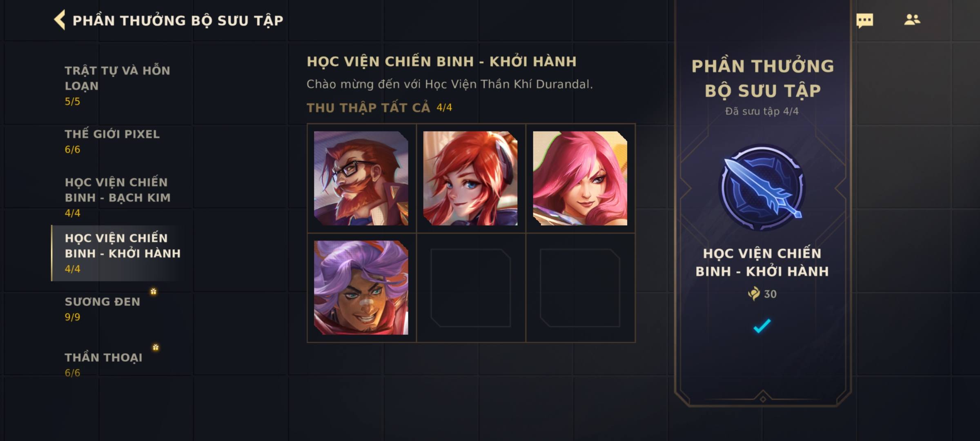Select the red-haired headphones champion thumbnail
This screenshot has width=980, height=441.
470,178
